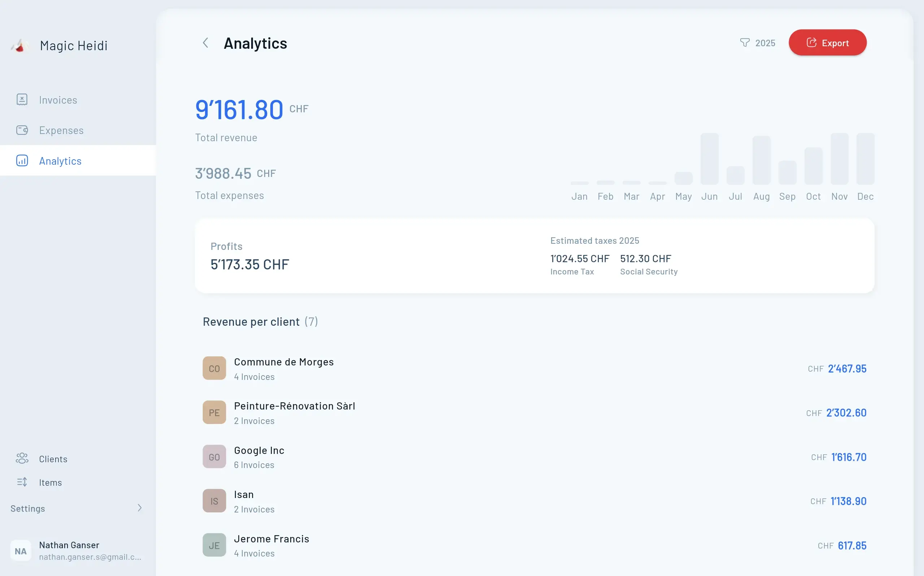Open the Invoices section in the sidebar
This screenshot has width=924, height=576.
[57, 100]
